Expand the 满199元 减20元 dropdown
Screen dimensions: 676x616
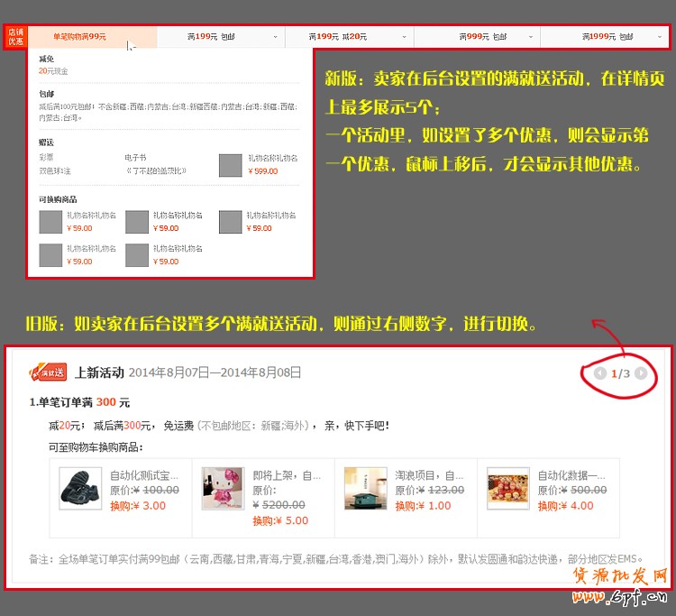pyautogui.click(x=404, y=37)
